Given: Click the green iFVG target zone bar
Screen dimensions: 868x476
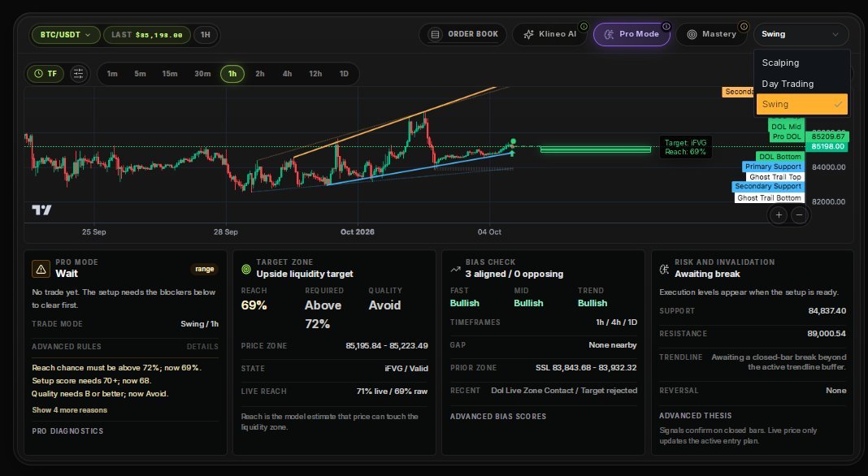Looking at the screenshot, I should click(x=595, y=149).
